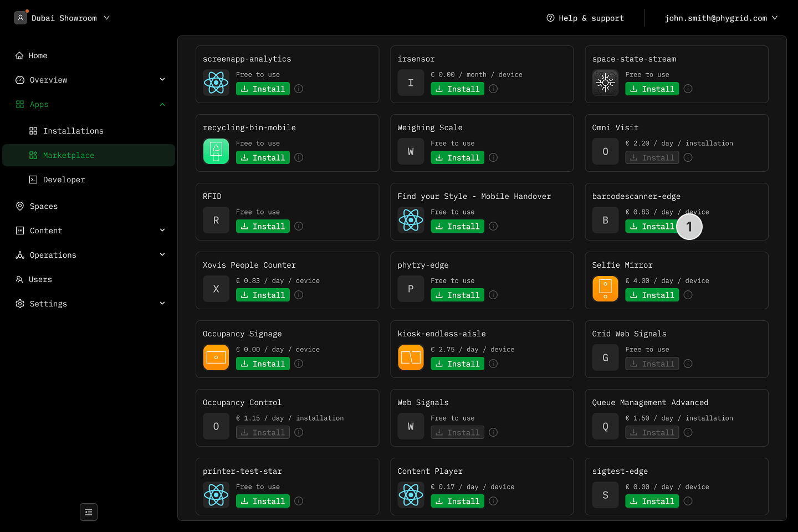Click the Occupancy Signage app icon

point(216,357)
